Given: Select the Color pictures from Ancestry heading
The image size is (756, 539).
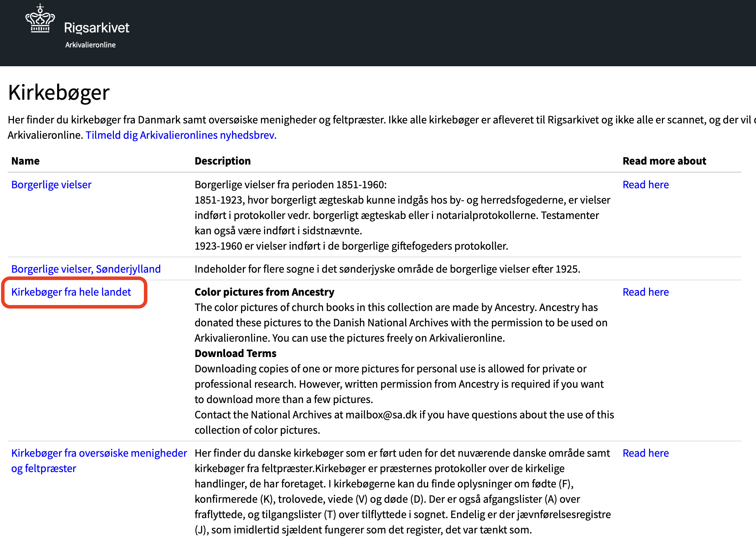Looking at the screenshot, I should click(264, 292).
